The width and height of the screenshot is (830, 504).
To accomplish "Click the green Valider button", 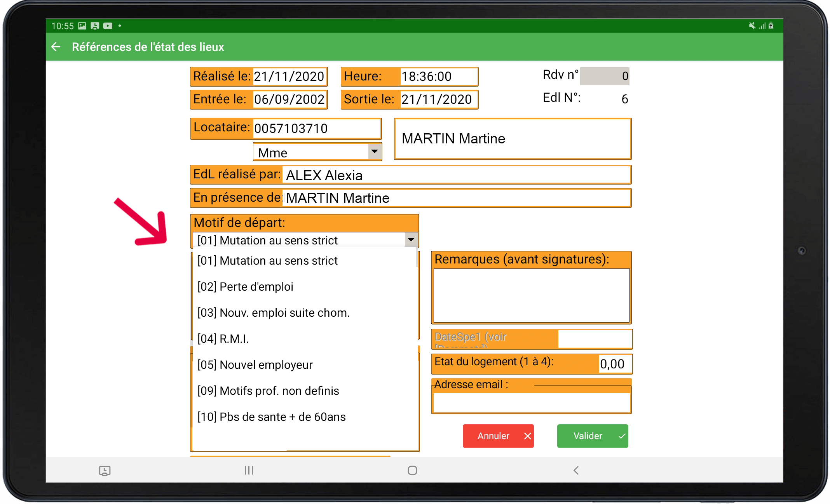I will (592, 436).
